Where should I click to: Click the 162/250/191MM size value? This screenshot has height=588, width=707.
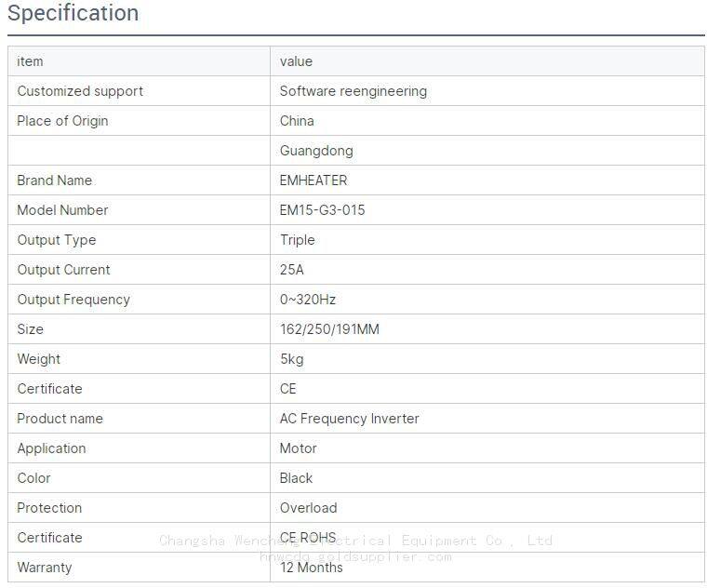point(329,329)
